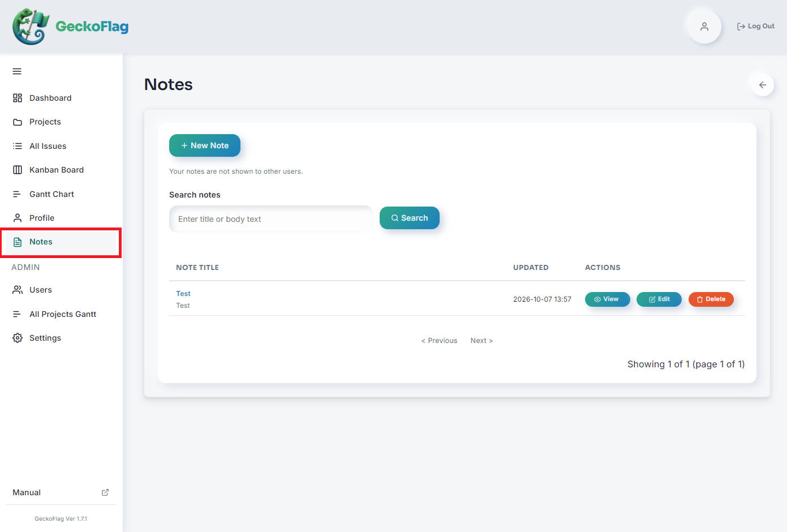Click the Search notes button
787x532 pixels.
(x=410, y=218)
